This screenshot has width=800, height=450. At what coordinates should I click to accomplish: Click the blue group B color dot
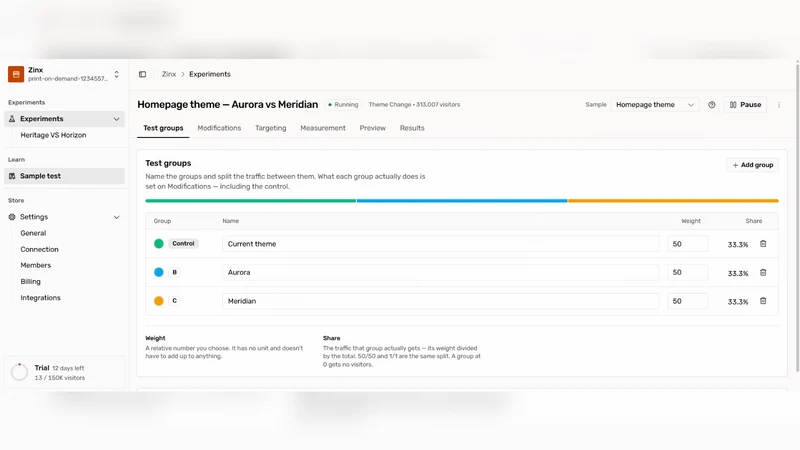click(159, 272)
